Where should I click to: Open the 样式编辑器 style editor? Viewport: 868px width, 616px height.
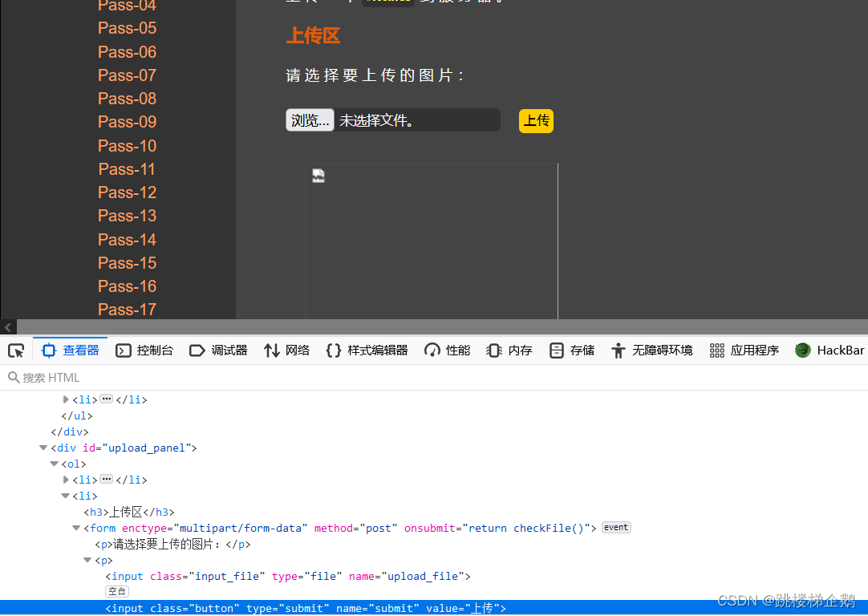tap(367, 351)
